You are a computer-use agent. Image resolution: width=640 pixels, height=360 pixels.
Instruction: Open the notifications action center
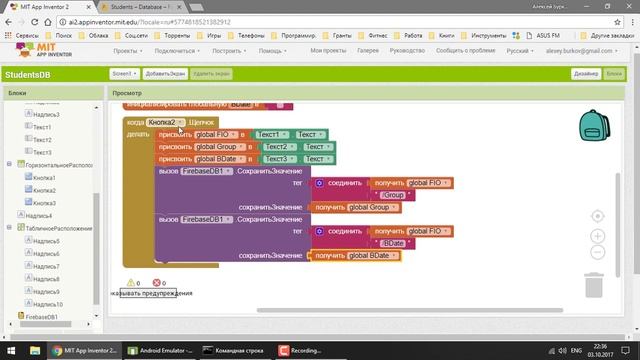click(x=625, y=351)
